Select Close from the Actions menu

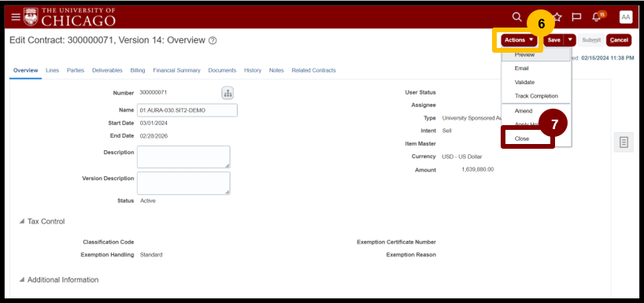click(x=522, y=139)
